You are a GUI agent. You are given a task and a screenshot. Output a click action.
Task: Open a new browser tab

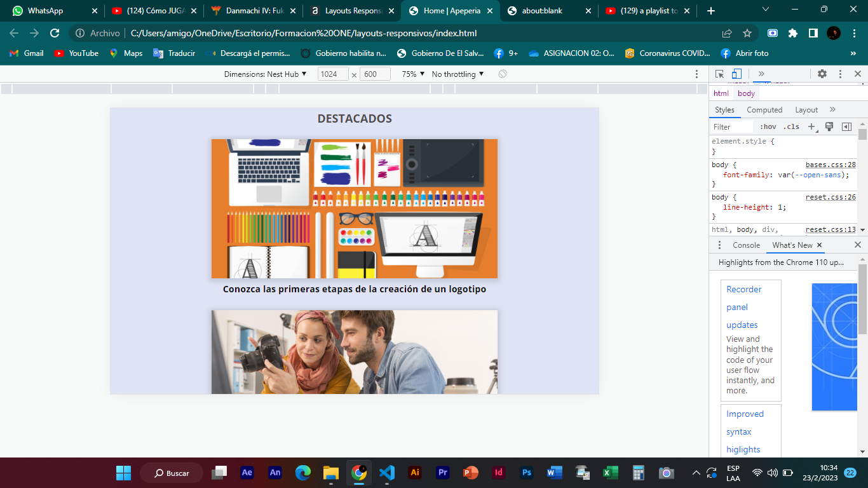coord(710,11)
